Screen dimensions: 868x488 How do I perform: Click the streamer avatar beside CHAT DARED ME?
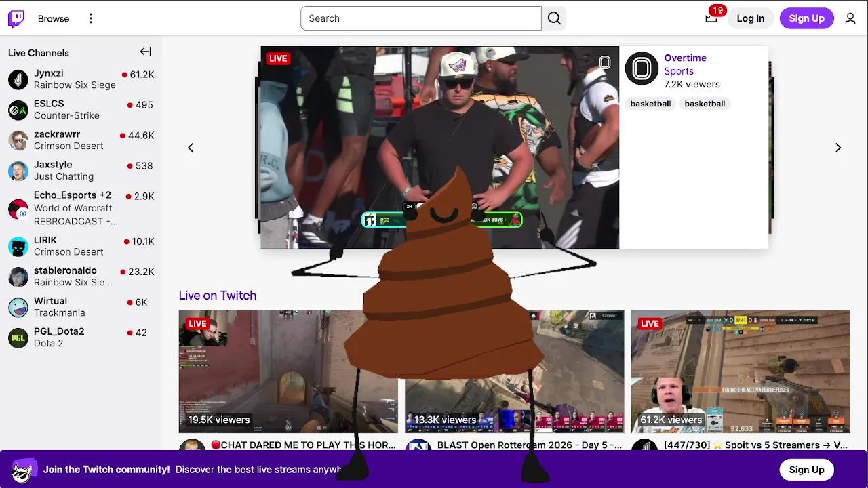[192, 445]
